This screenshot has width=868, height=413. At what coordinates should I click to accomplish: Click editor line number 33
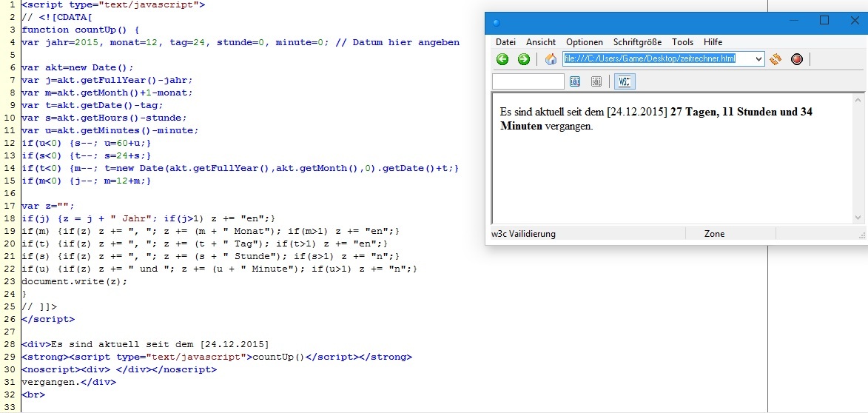click(x=10, y=407)
